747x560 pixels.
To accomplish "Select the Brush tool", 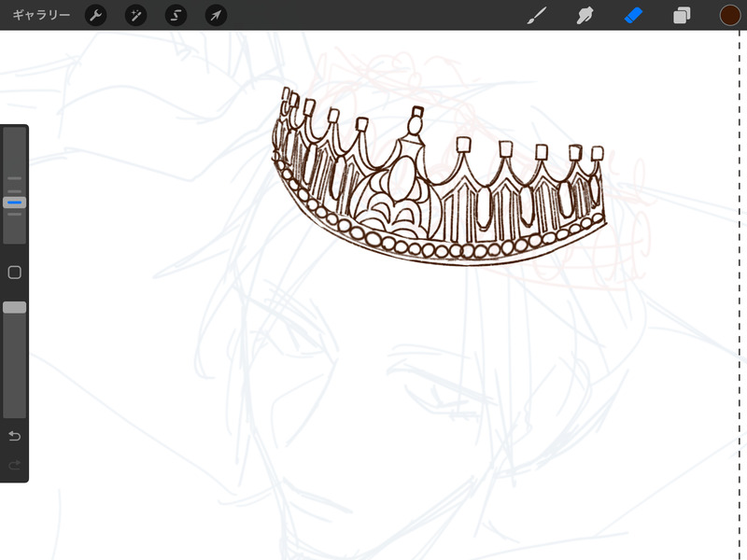I will point(537,15).
